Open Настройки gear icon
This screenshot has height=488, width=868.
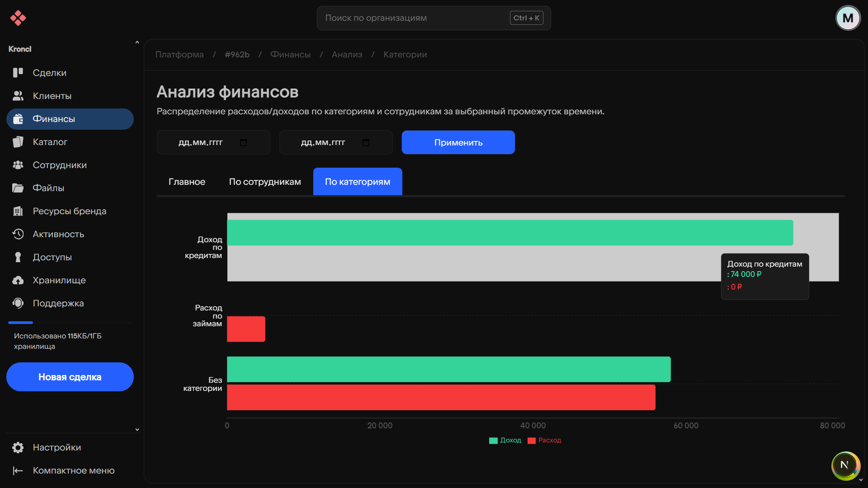(18, 447)
